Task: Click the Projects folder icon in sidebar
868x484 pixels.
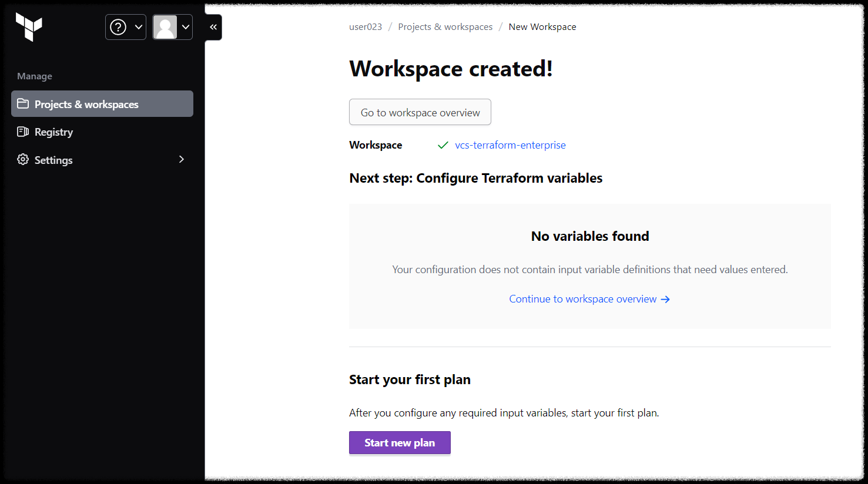Action: pos(23,103)
